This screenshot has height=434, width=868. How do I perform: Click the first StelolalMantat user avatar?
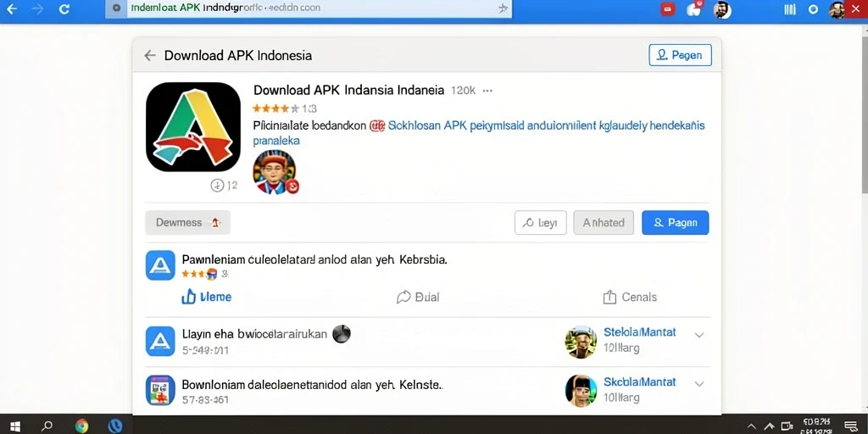click(x=581, y=342)
